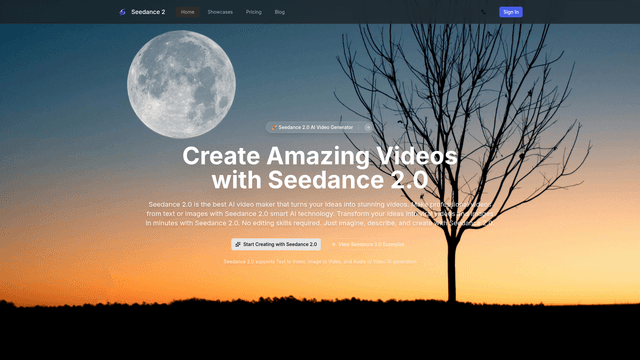The height and width of the screenshot is (360, 640).
Task: Open the Home nav item
Action: pos(188,12)
